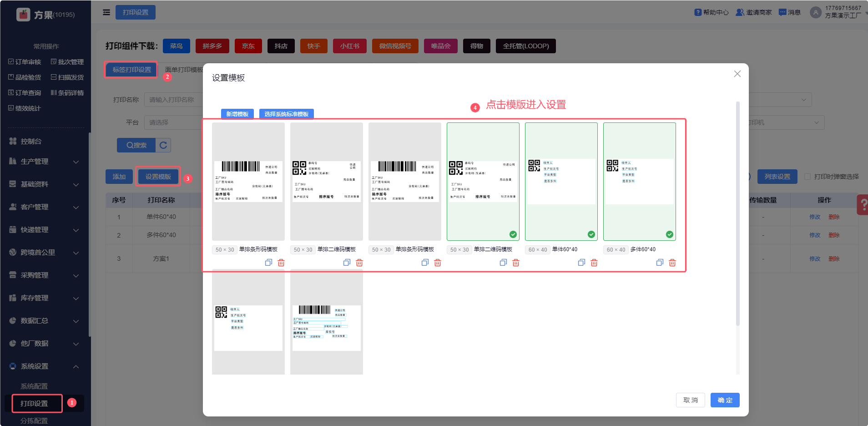Expand 数据汇总 menu
868x426 pixels.
44,321
